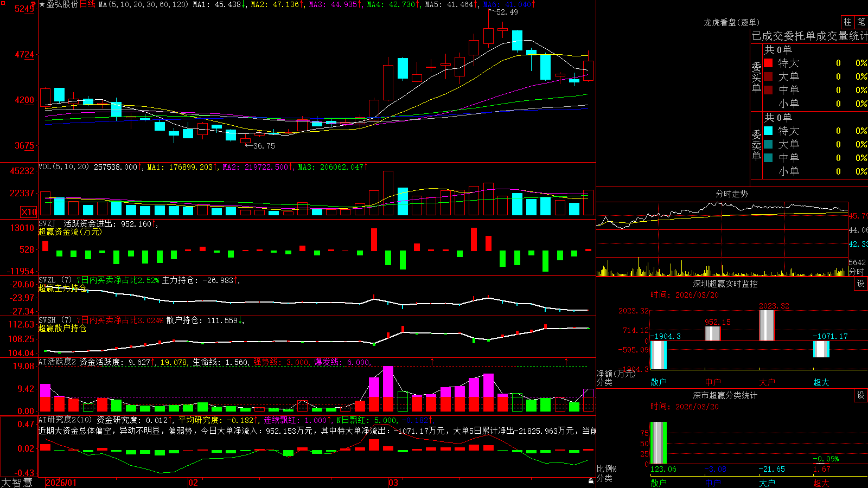The image size is (868, 488).
Task: Click the 共 0单 total under 委卖单
Action: click(x=778, y=117)
